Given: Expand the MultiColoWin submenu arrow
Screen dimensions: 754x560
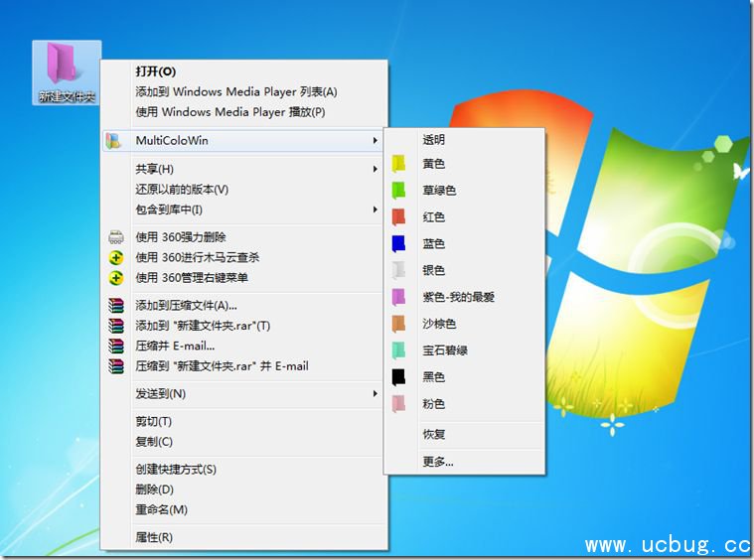Looking at the screenshot, I should (x=376, y=140).
